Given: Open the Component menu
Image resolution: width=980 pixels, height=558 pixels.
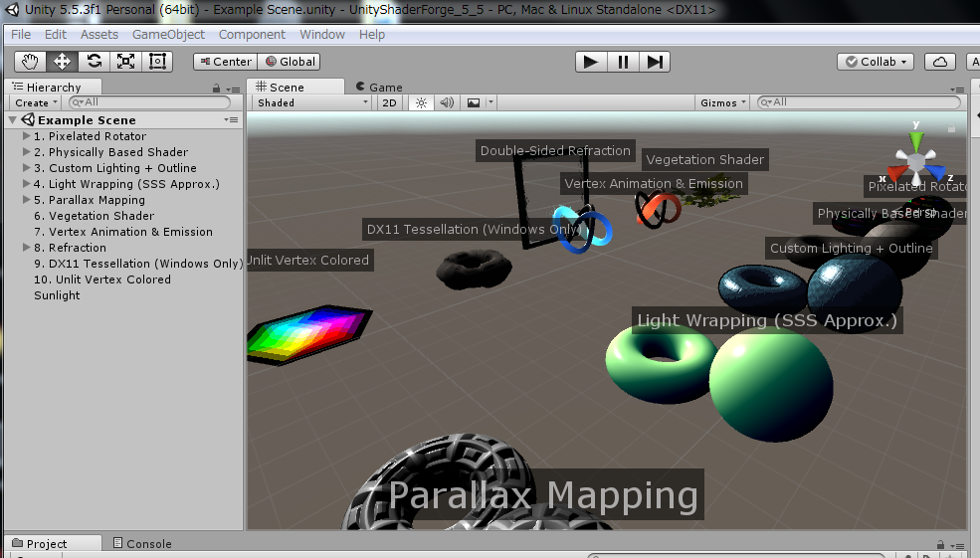Looking at the screenshot, I should tap(252, 35).
